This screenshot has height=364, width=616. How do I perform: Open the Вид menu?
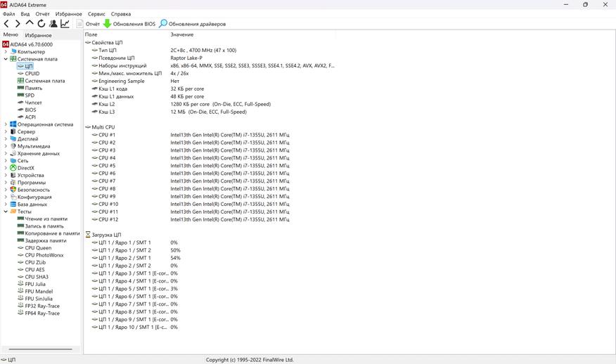pyautogui.click(x=25, y=14)
